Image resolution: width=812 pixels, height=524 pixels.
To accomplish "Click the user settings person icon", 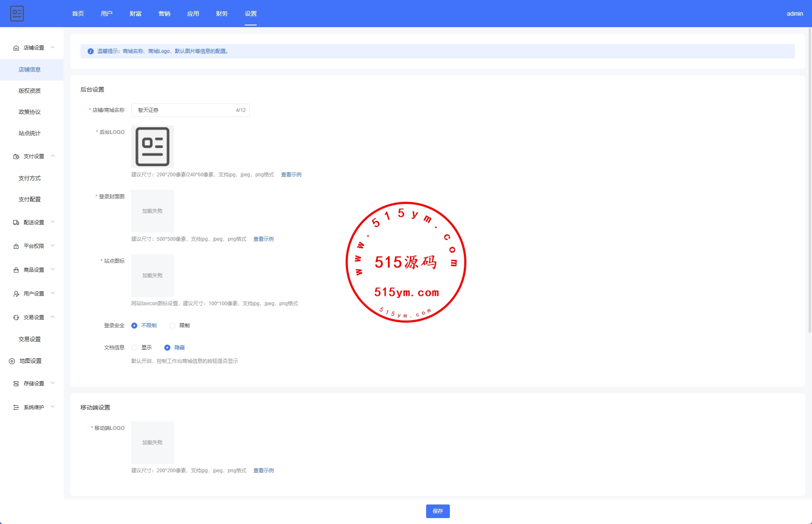I will [16, 294].
